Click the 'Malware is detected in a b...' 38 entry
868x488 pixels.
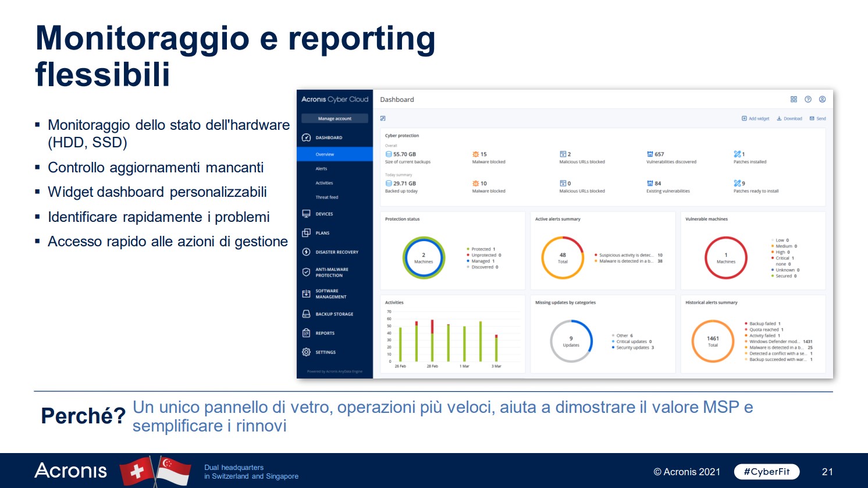tap(628, 261)
